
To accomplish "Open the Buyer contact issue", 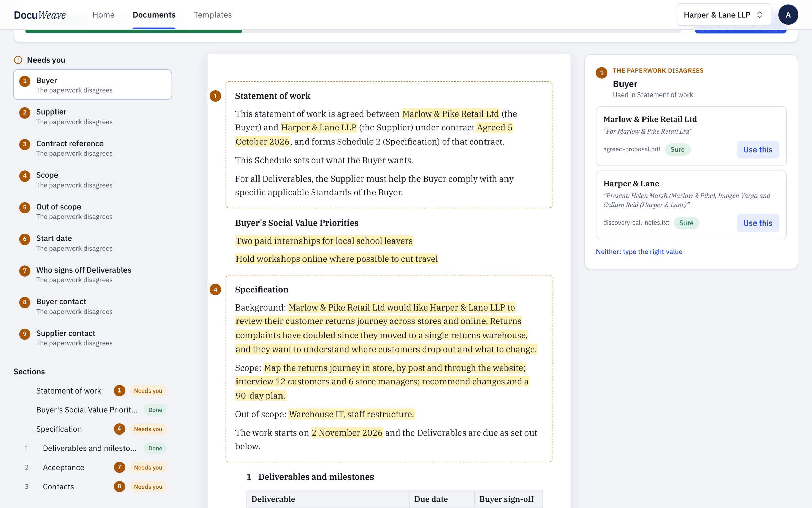I will pyautogui.click(x=92, y=306).
